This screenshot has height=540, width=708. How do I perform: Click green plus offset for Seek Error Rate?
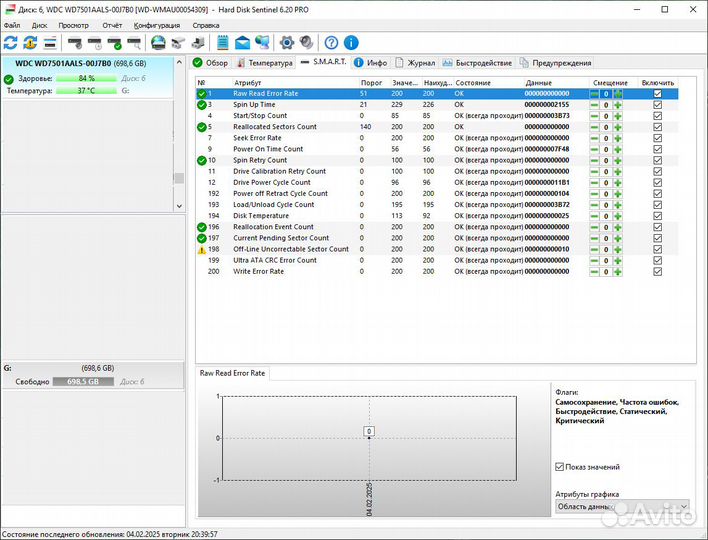click(618, 138)
